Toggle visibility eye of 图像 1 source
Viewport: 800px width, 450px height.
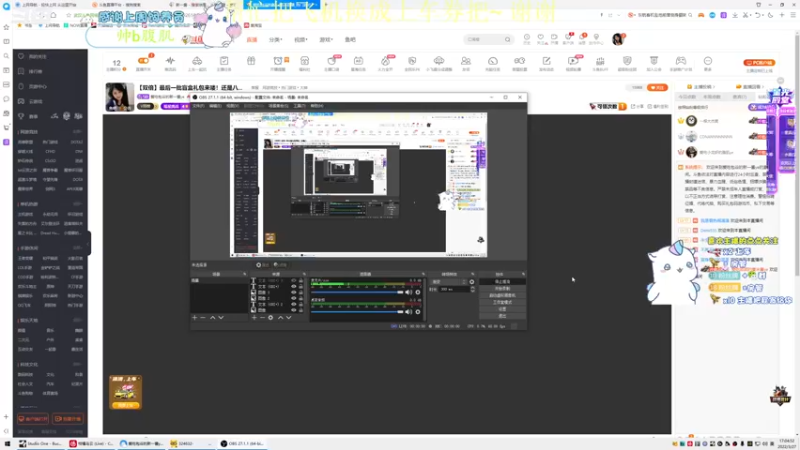[294, 293]
